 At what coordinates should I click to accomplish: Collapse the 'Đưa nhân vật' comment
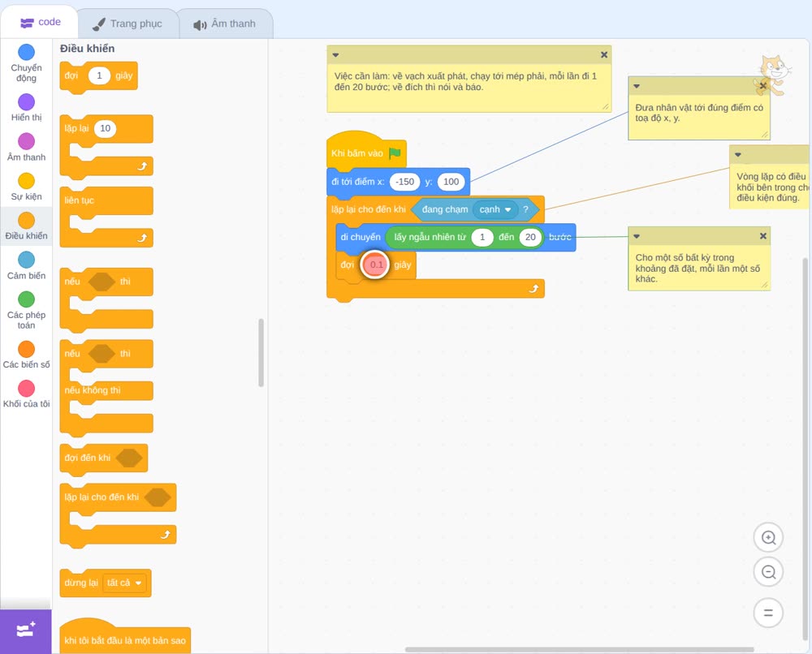pyautogui.click(x=637, y=86)
